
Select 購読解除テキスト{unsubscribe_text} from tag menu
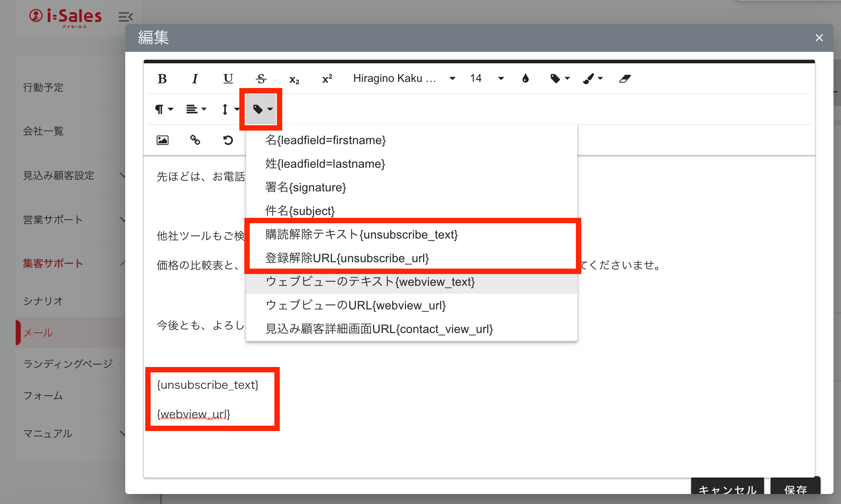pos(361,235)
